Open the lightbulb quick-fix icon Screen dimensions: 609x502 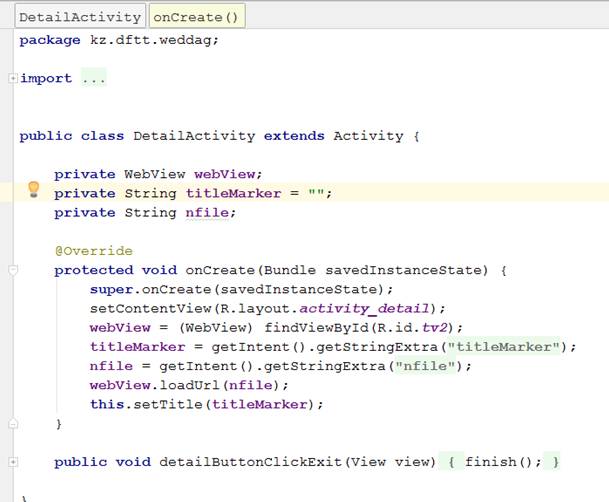34,189
